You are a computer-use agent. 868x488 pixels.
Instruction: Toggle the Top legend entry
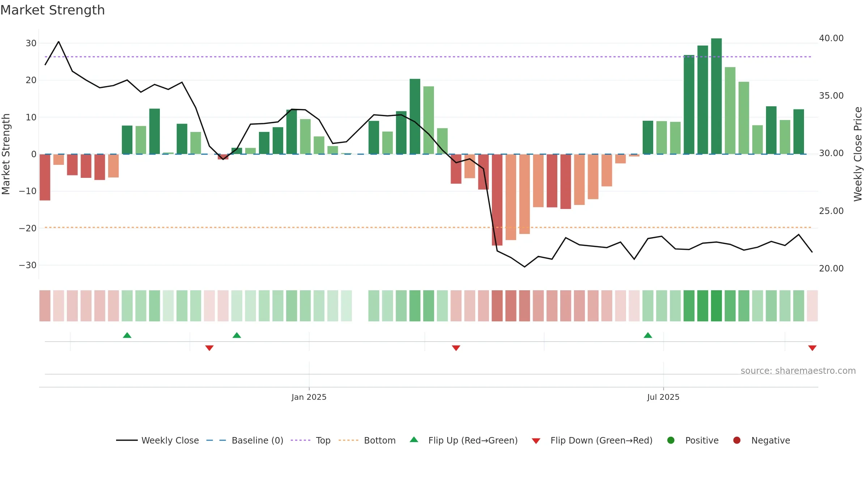[311, 440]
